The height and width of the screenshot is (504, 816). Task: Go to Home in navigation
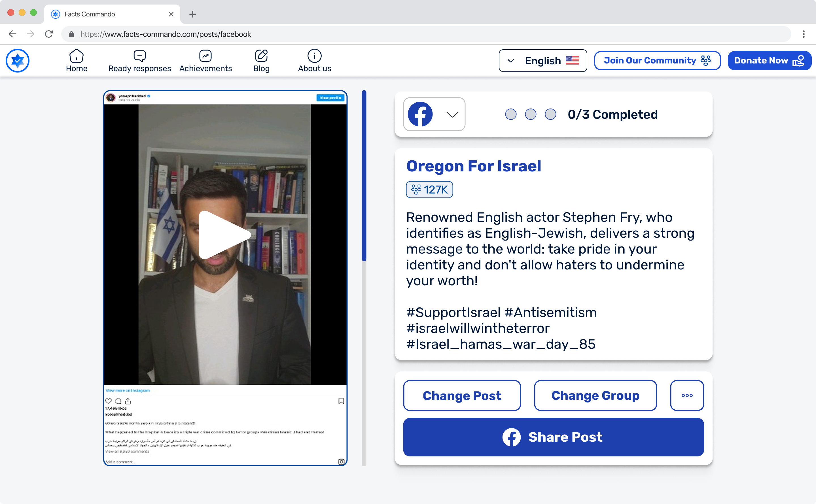click(76, 61)
